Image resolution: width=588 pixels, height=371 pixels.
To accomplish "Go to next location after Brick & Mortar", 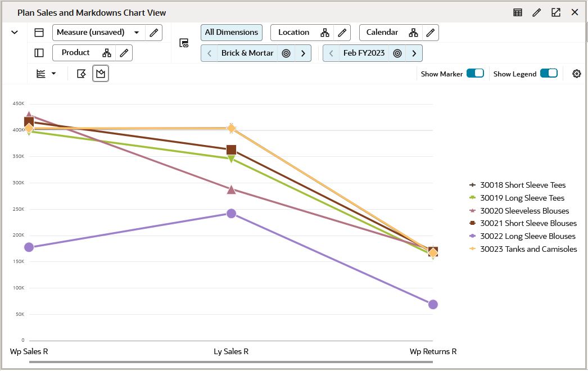I will [303, 53].
